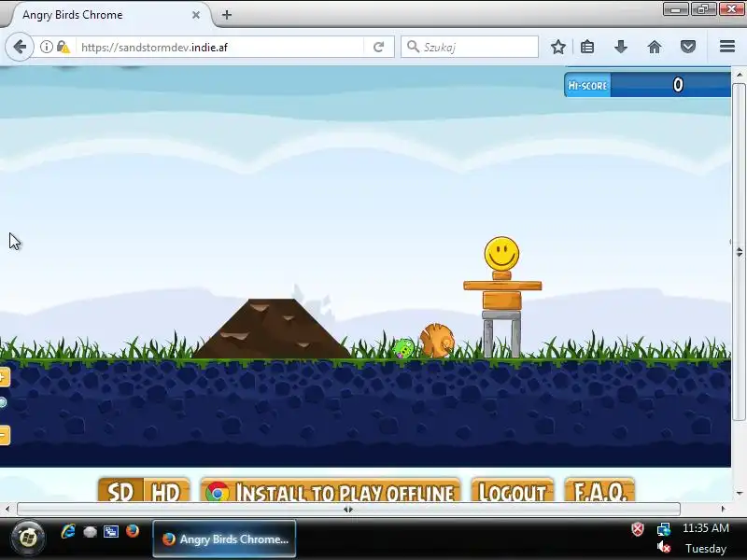The height and width of the screenshot is (560, 747).
Task: Click the search magnifier icon
Action: click(413, 47)
